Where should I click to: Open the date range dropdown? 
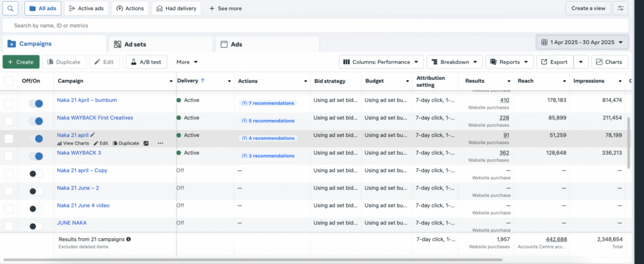tap(582, 43)
